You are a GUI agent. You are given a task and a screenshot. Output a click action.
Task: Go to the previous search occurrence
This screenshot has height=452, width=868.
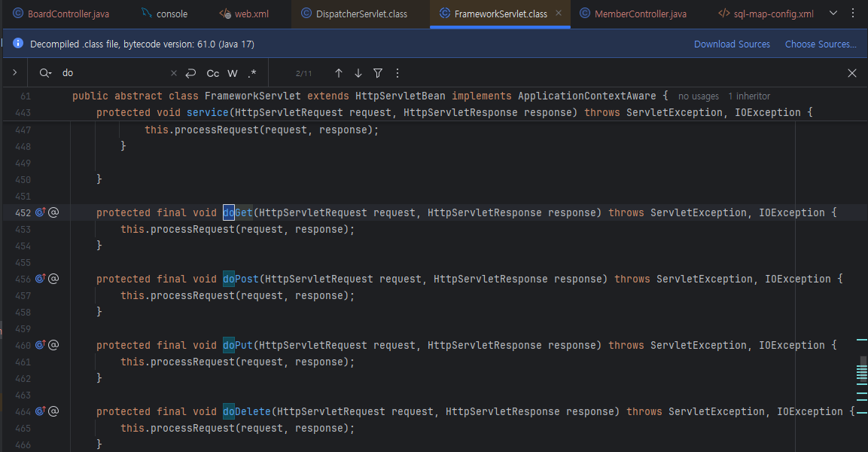339,73
